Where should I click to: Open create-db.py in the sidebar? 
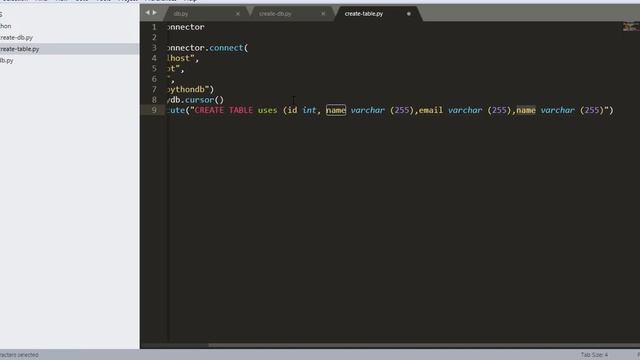(16, 38)
